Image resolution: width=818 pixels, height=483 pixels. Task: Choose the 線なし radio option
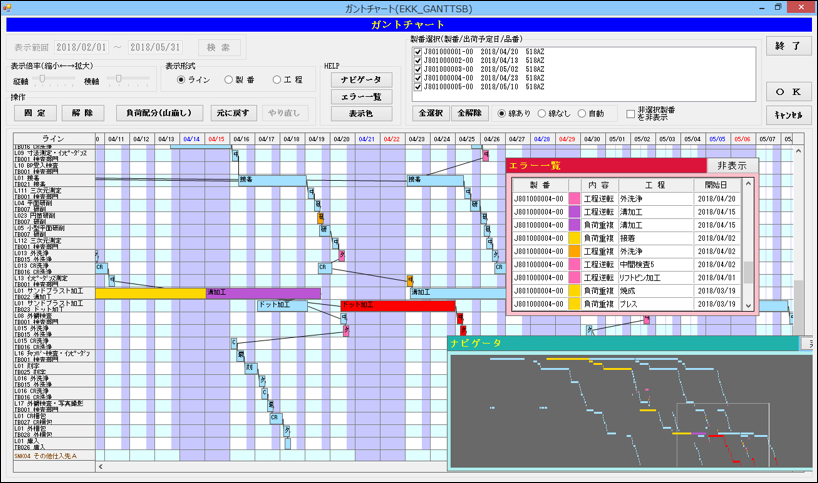click(542, 114)
